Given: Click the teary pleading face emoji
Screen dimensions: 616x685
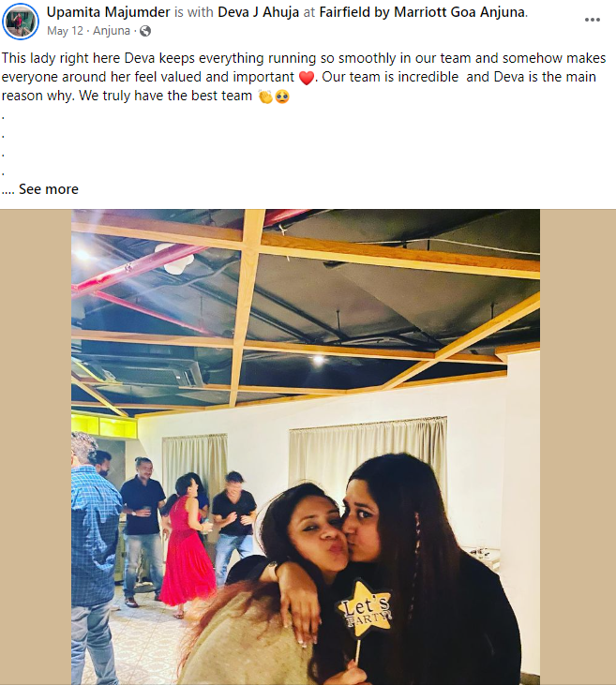Looking at the screenshot, I should [282, 97].
